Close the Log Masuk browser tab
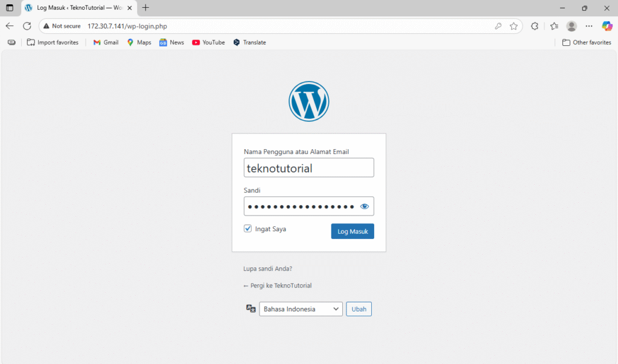Screen dimensions: 618x364 point(130,8)
